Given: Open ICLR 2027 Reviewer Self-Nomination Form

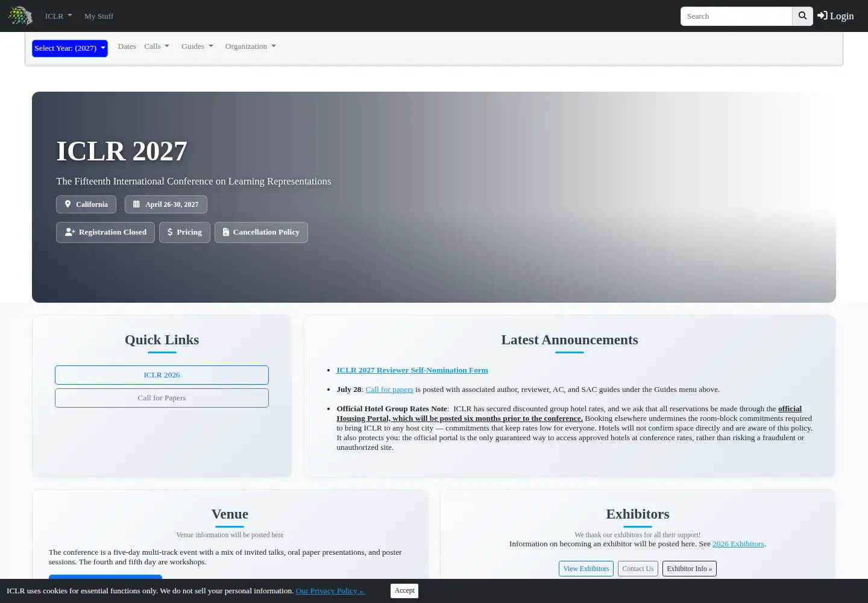Looking at the screenshot, I should (x=412, y=370).
